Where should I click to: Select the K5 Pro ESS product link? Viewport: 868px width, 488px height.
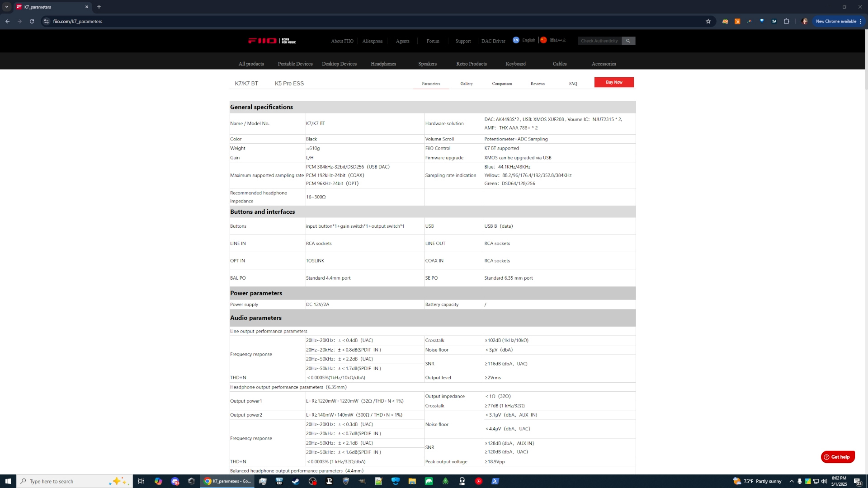click(289, 84)
